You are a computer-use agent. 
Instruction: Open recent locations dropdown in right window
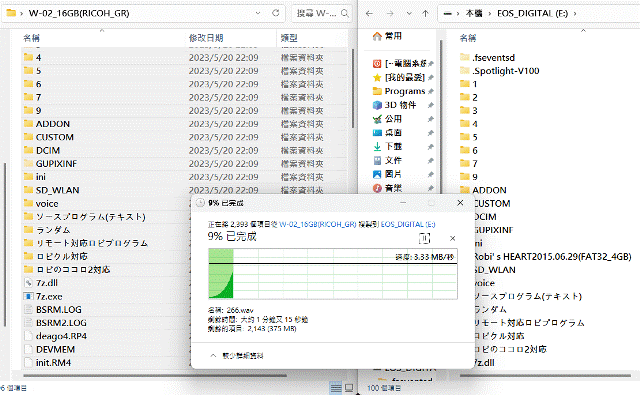coord(409,13)
